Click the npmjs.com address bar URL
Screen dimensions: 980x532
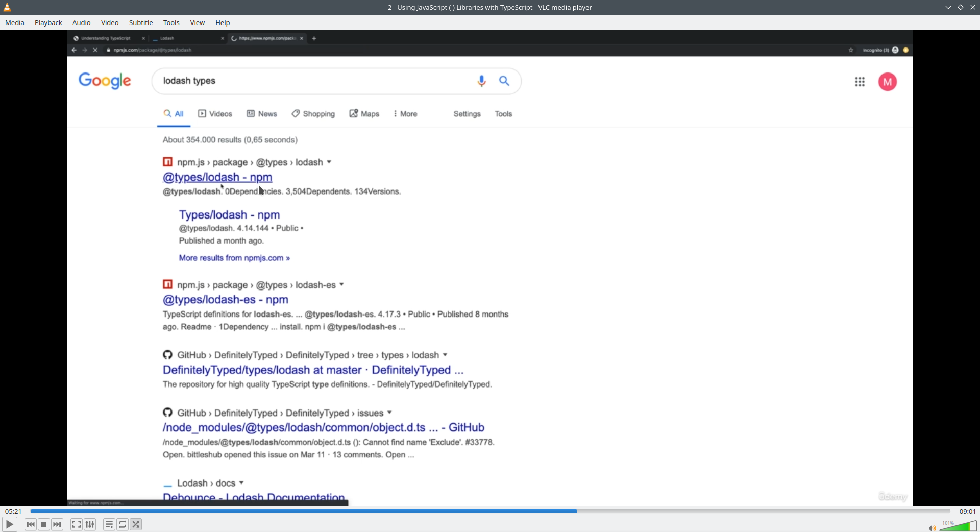tap(152, 50)
